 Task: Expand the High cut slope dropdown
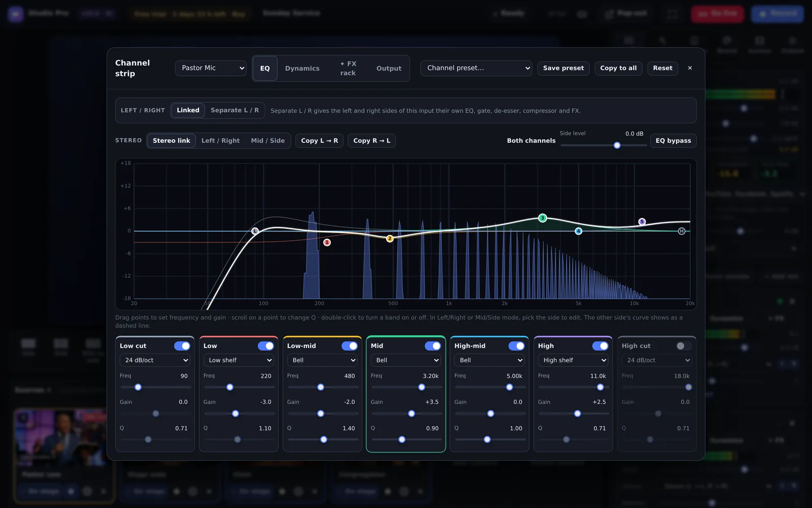click(x=657, y=360)
